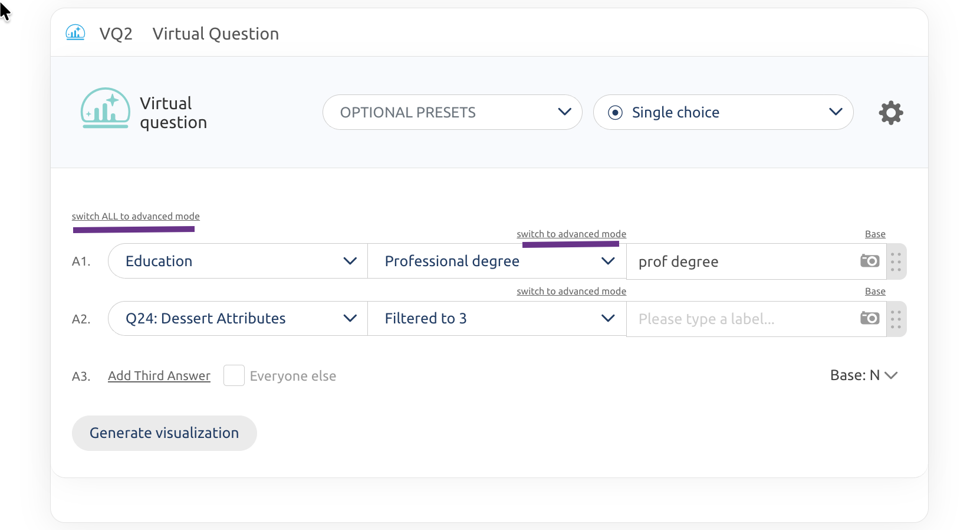Viewport: 980px width, 530px height.
Task: Open the Base: N dropdown
Action: [x=864, y=375]
